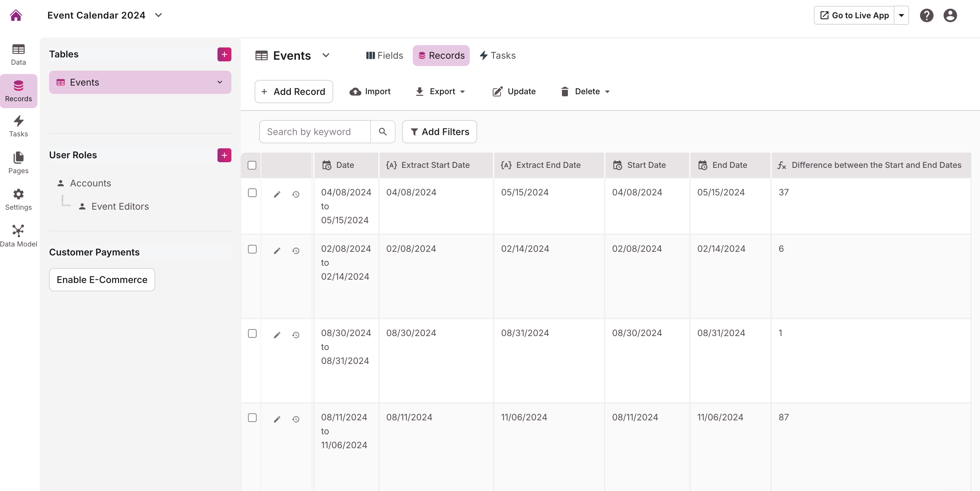
Task: Focus the Search by keyword field
Action: 315,132
